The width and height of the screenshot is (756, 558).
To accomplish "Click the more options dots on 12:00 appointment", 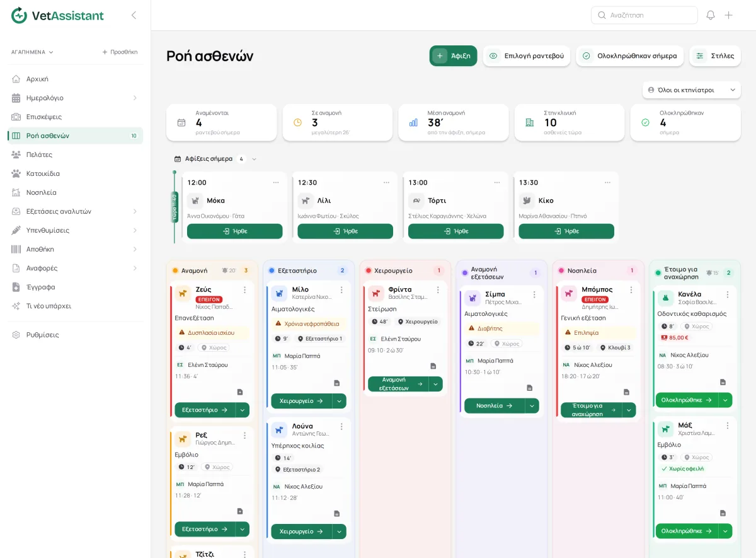I will click(276, 183).
